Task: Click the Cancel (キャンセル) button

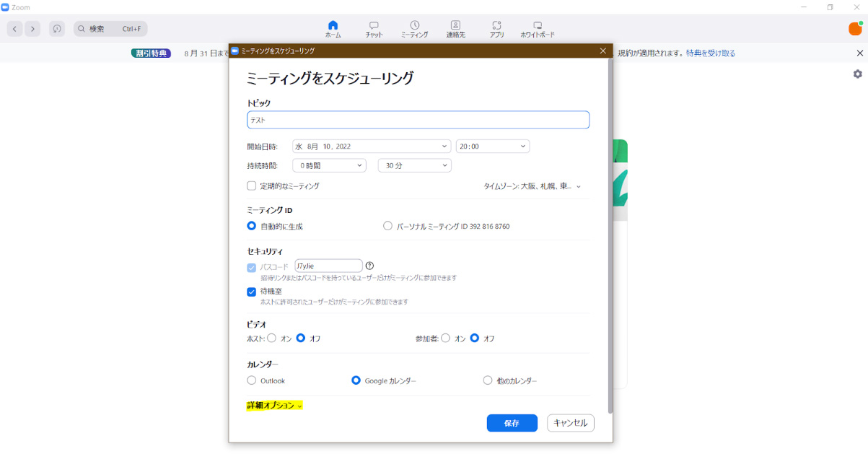Action: pyautogui.click(x=570, y=423)
